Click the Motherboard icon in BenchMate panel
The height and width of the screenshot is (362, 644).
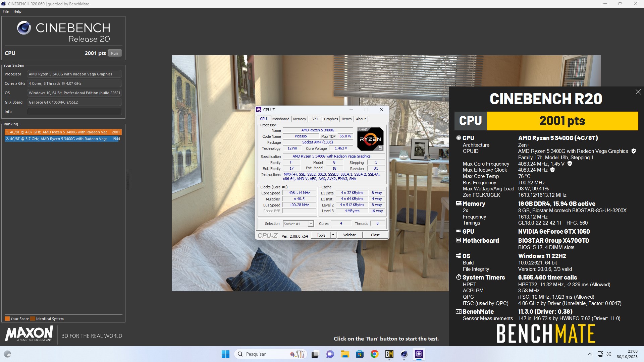tap(459, 240)
